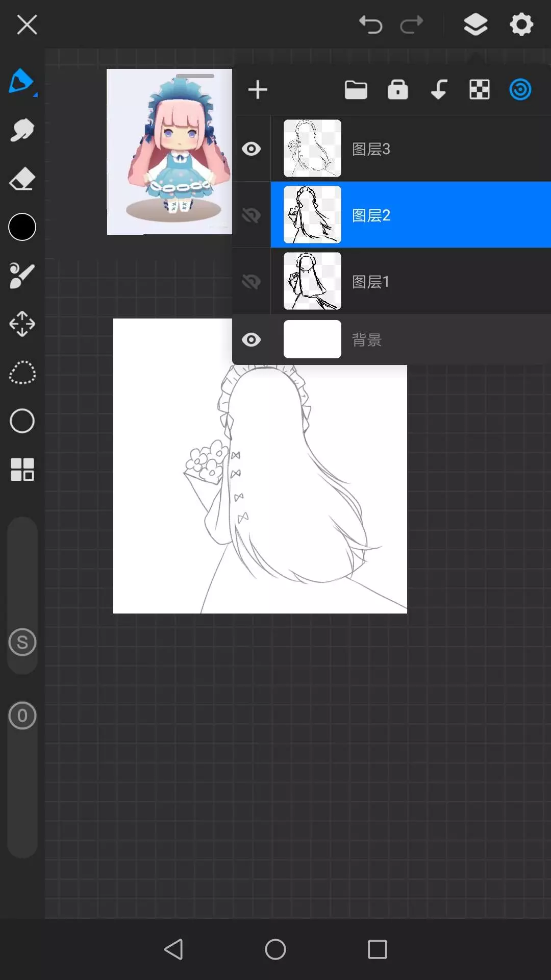This screenshot has height=980, width=551.
Task: Show the hidden 图层2 layer
Action: (251, 215)
